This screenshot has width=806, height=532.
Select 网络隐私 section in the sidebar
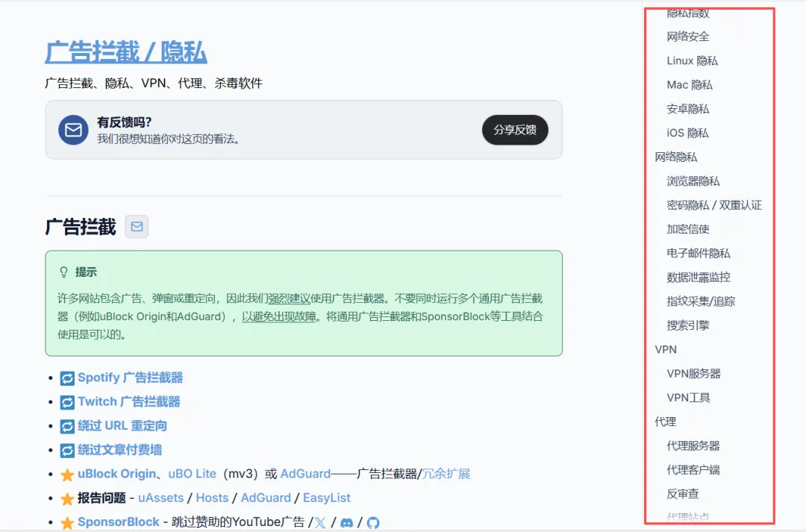676,157
